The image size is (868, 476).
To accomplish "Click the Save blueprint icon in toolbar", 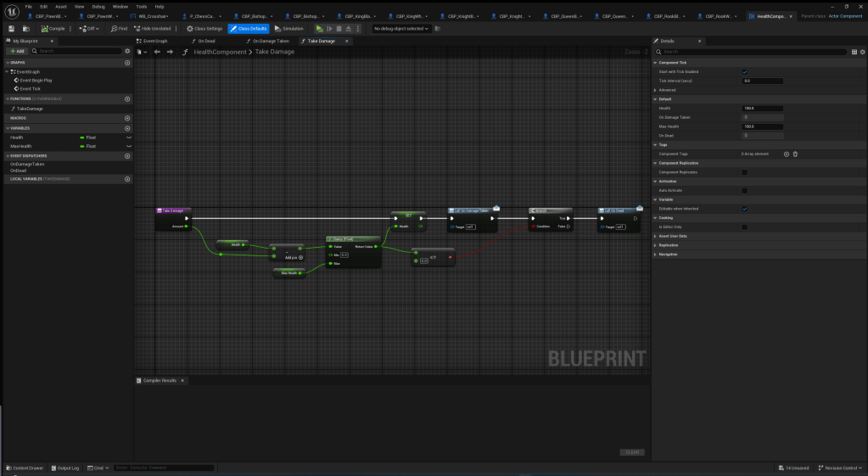I will click(12, 29).
